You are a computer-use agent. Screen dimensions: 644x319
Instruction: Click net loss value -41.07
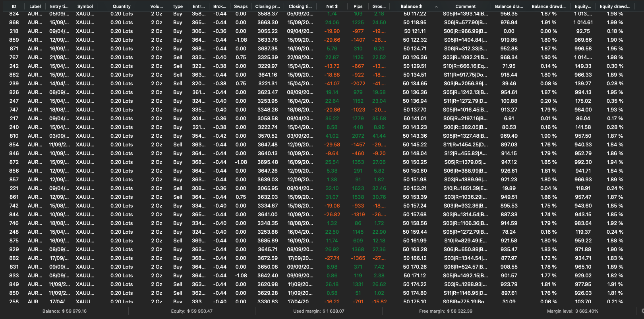(x=332, y=84)
